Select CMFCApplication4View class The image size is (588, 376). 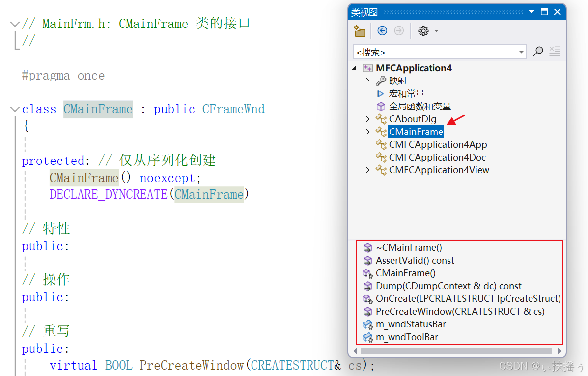tap(439, 170)
